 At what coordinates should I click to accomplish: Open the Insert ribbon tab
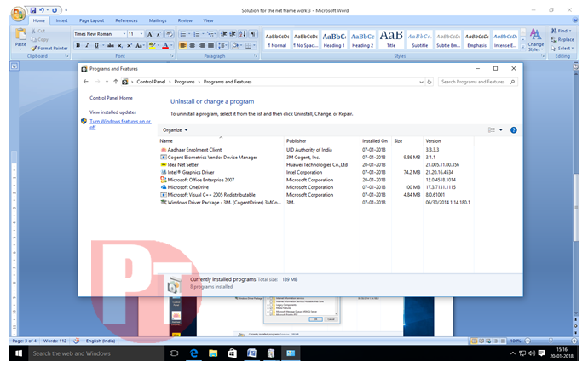[62, 20]
